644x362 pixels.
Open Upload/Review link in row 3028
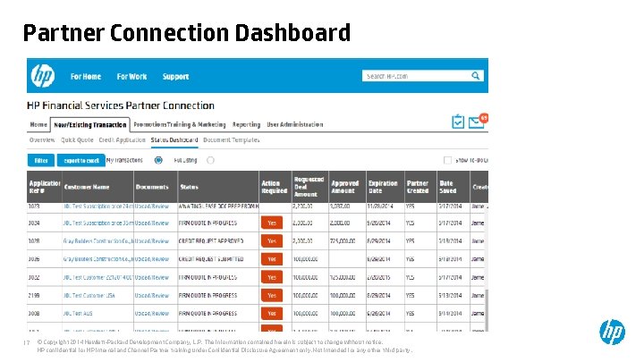pos(152,241)
